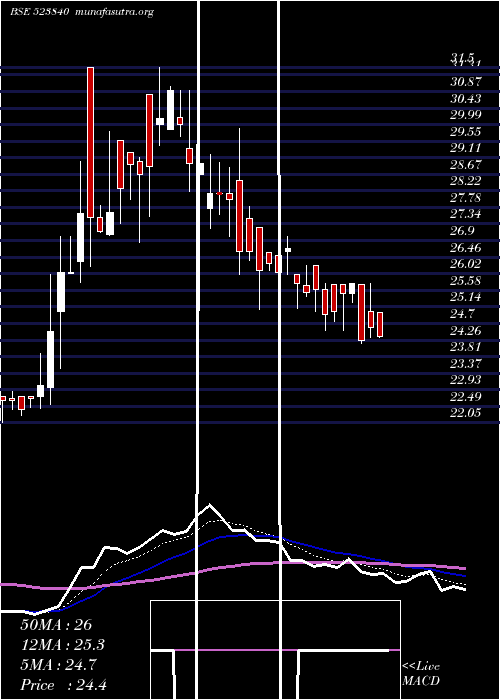Click the 25.58 price axis label

[x=466, y=280]
